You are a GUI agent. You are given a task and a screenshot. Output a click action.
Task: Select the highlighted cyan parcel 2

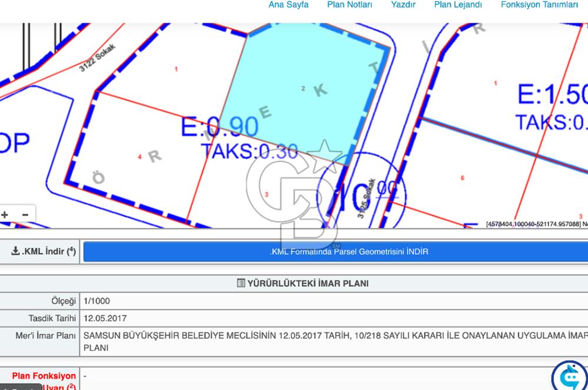pos(303,89)
